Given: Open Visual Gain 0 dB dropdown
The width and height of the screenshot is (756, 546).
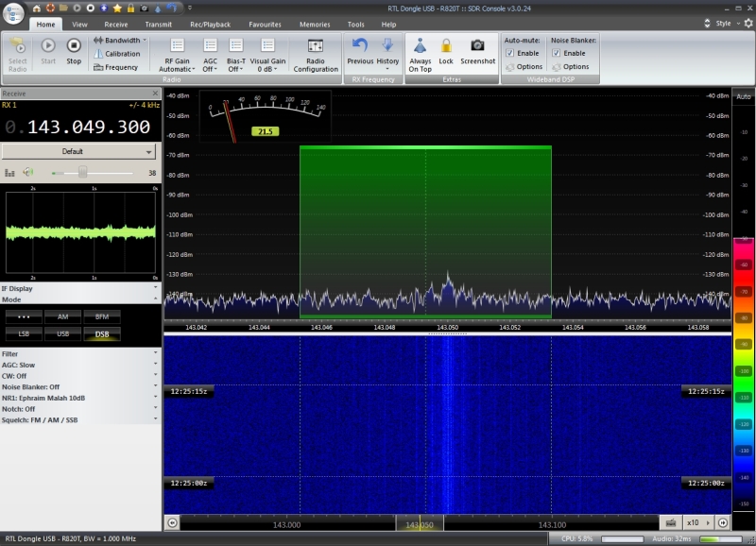Looking at the screenshot, I should 267,55.
